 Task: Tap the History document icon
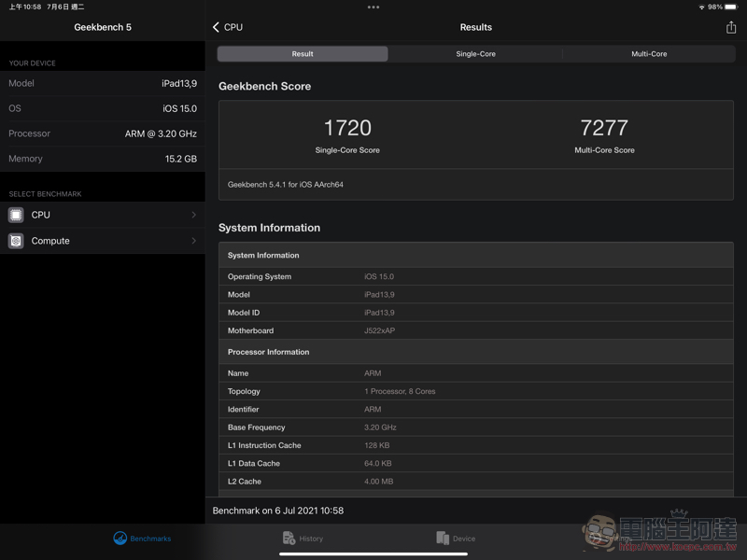(289, 539)
